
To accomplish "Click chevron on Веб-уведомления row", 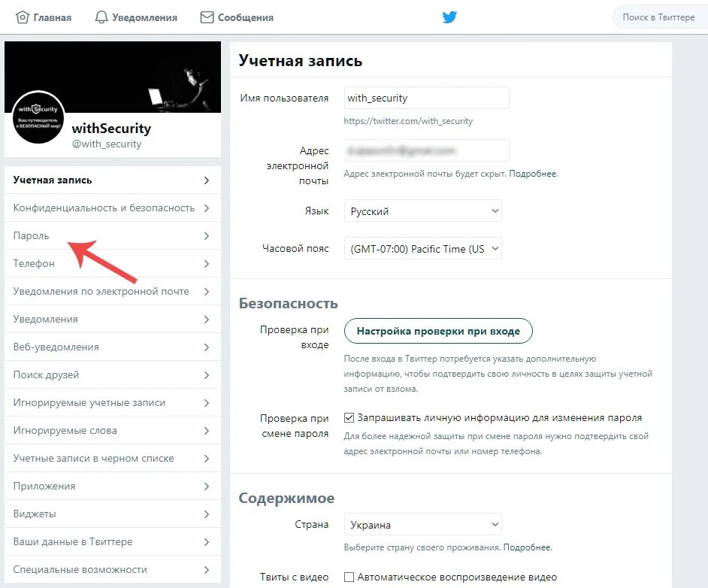I will [x=207, y=347].
